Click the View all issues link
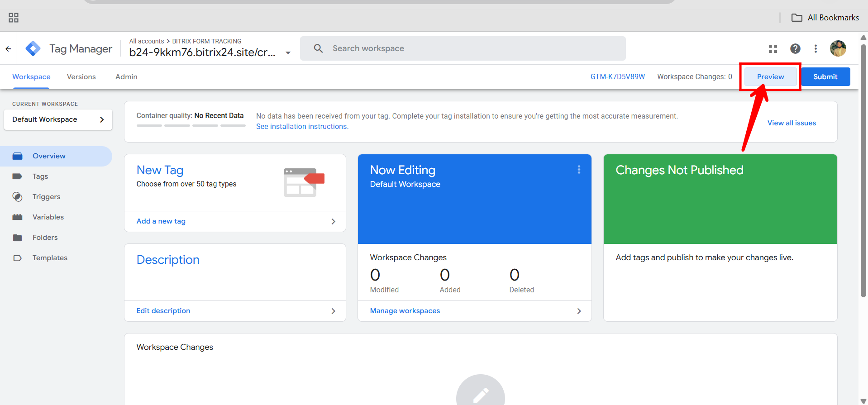868x405 pixels. click(792, 123)
